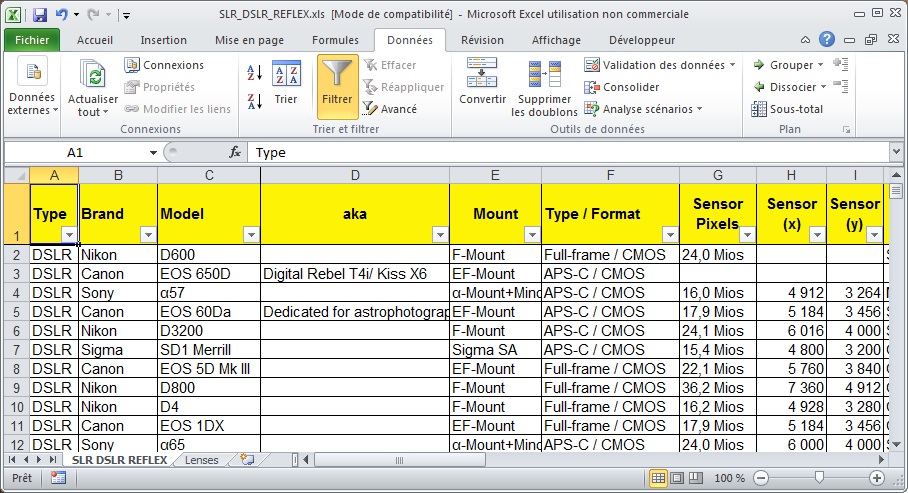The image size is (908, 493).
Task: Switch to Normal view icon
Action: pos(658,478)
